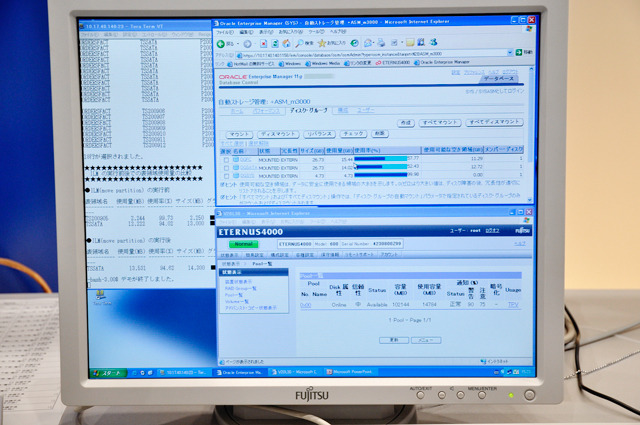Click the Edit page icon in the IE toolbar
The height and width of the screenshot is (425, 640).
[394, 42]
